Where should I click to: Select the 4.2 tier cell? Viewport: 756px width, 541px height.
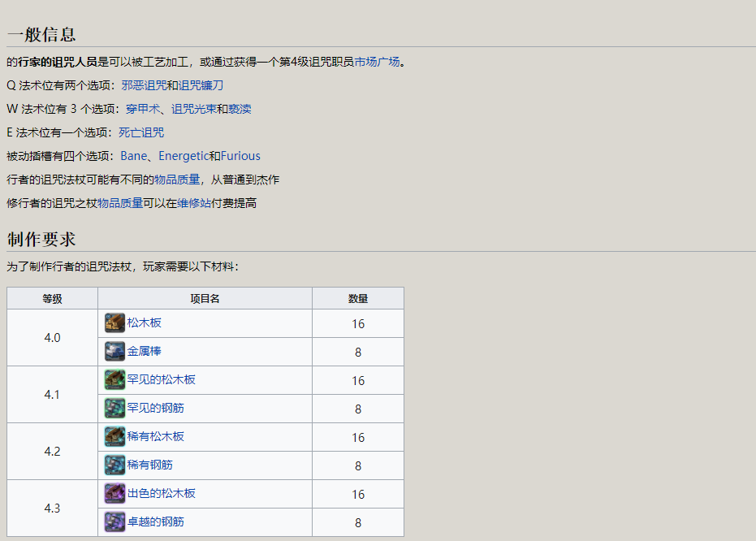(52, 452)
